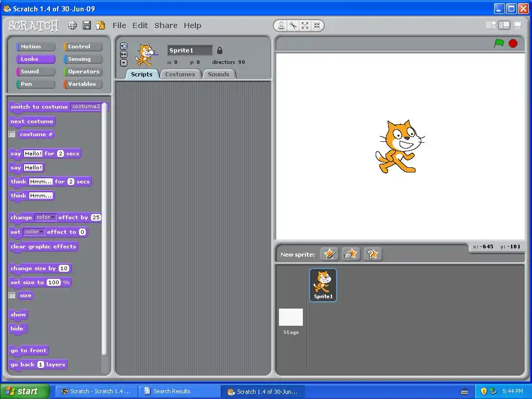The image size is (532, 399).
Task: Switch to the Sounds tab
Action: click(x=219, y=74)
